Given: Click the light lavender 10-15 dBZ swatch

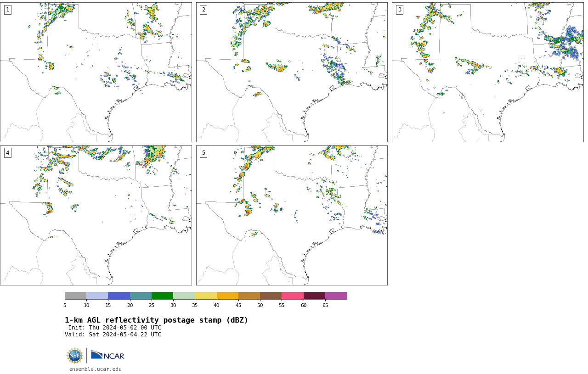Looking at the screenshot, I should click(x=97, y=296).
